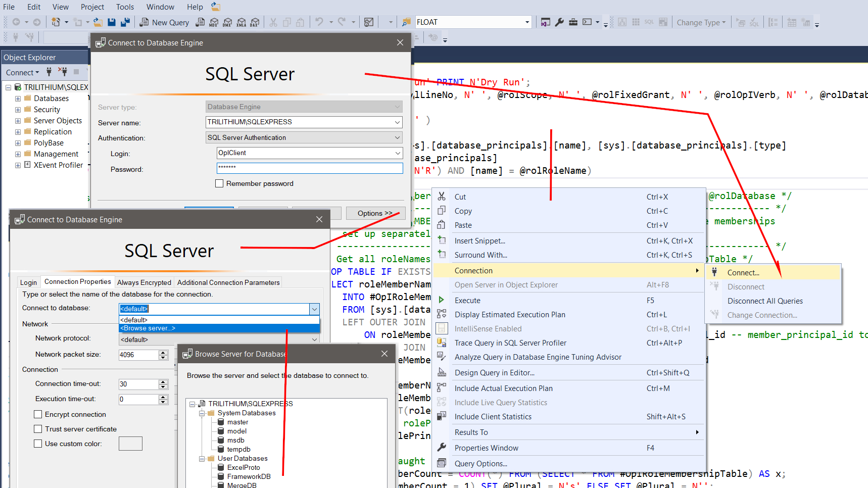The width and height of the screenshot is (868, 488).
Task: Switch to the Always Encrypted tab
Action: point(144,282)
